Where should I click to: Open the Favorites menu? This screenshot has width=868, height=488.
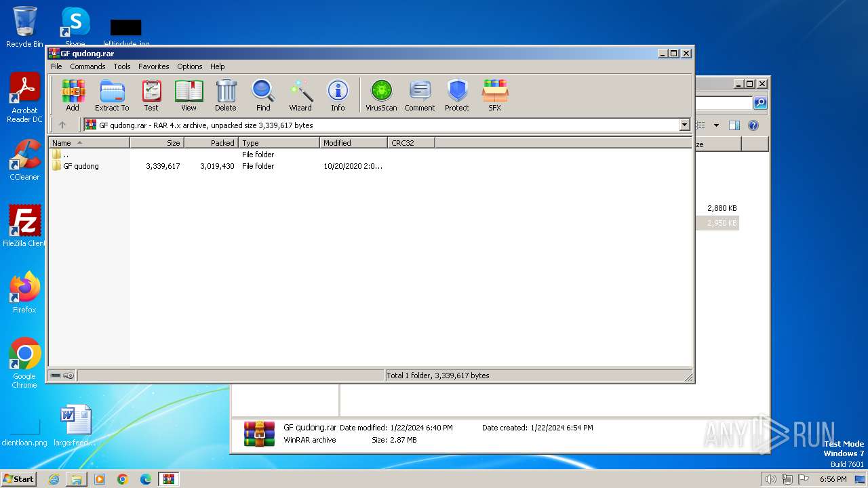click(154, 66)
